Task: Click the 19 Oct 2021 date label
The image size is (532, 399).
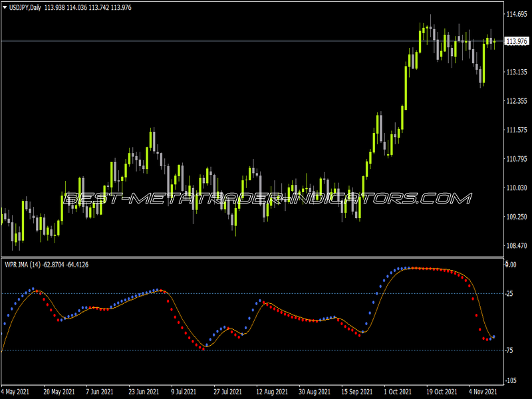Action: click(x=442, y=392)
